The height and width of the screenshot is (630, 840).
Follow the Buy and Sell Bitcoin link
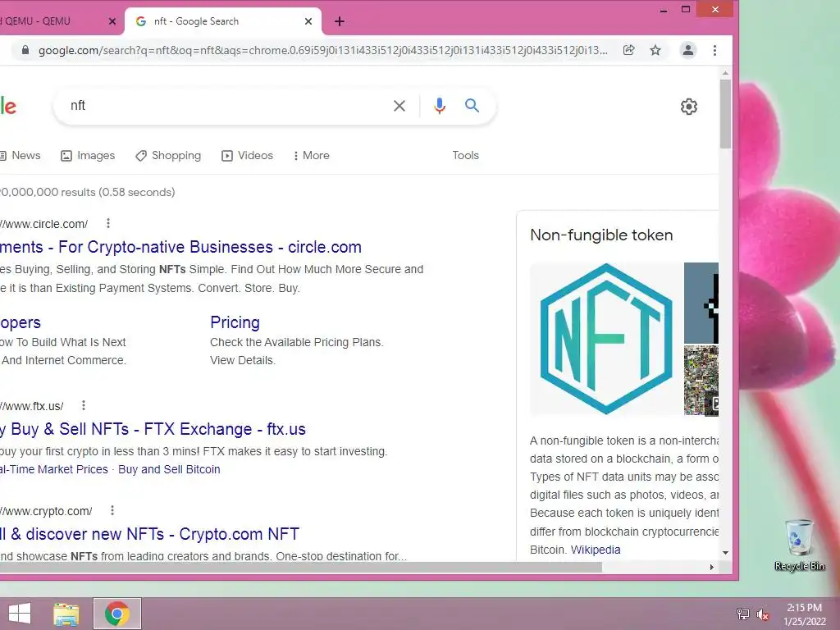tap(169, 469)
